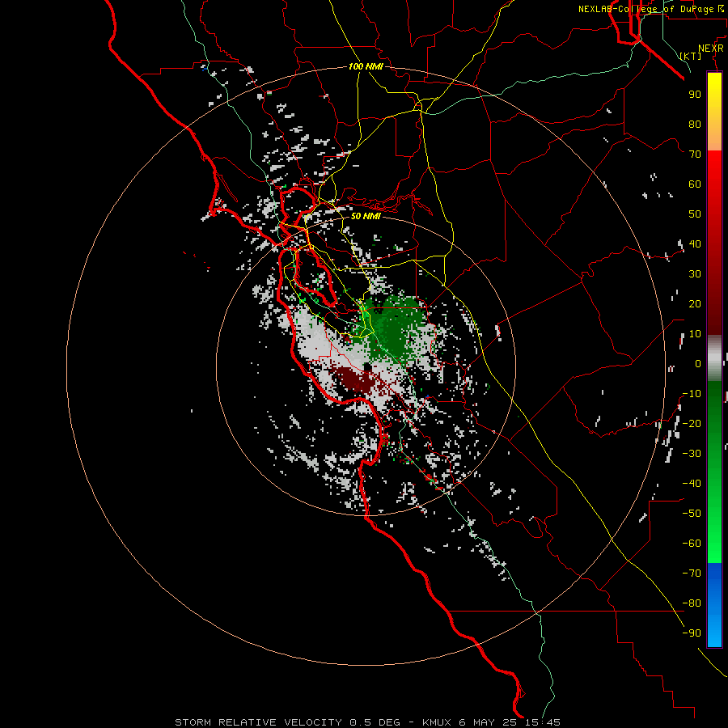Click the -20 scale label
Viewport: 728px width, 728px height.
[692, 423]
